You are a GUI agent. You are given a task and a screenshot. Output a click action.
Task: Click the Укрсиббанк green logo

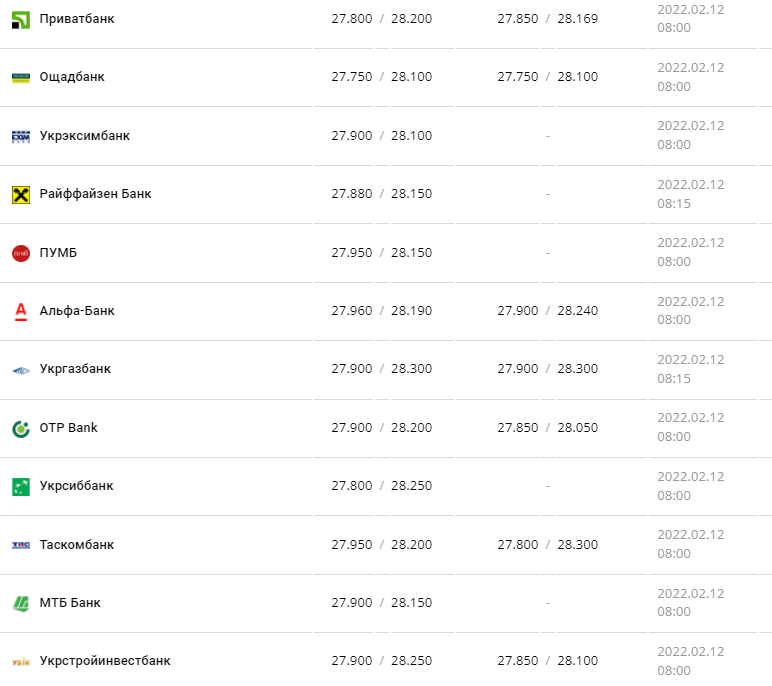[x=21, y=486]
